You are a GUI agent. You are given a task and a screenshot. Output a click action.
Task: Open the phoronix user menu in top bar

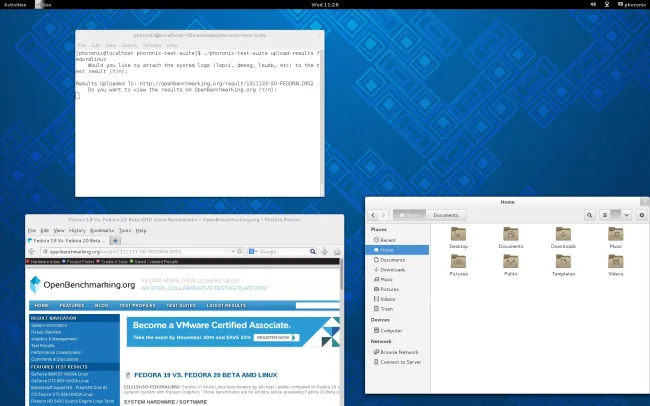632,5
